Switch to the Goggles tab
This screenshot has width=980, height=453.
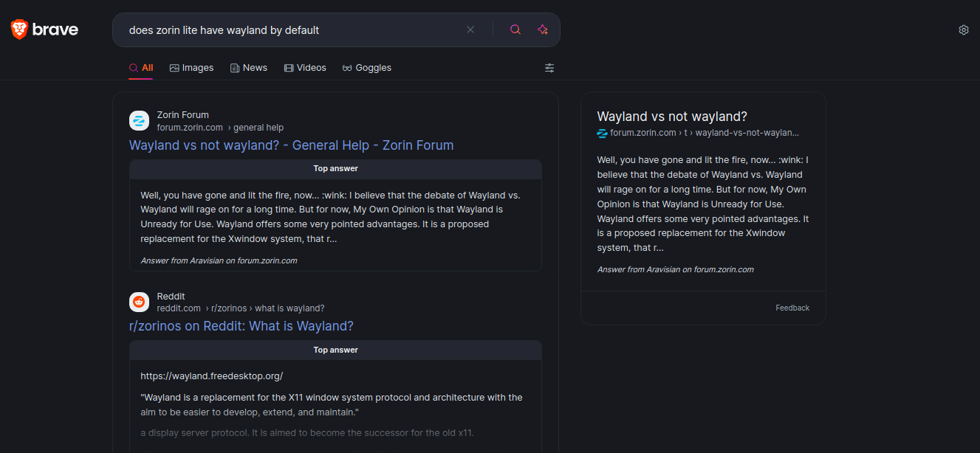point(367,68)
